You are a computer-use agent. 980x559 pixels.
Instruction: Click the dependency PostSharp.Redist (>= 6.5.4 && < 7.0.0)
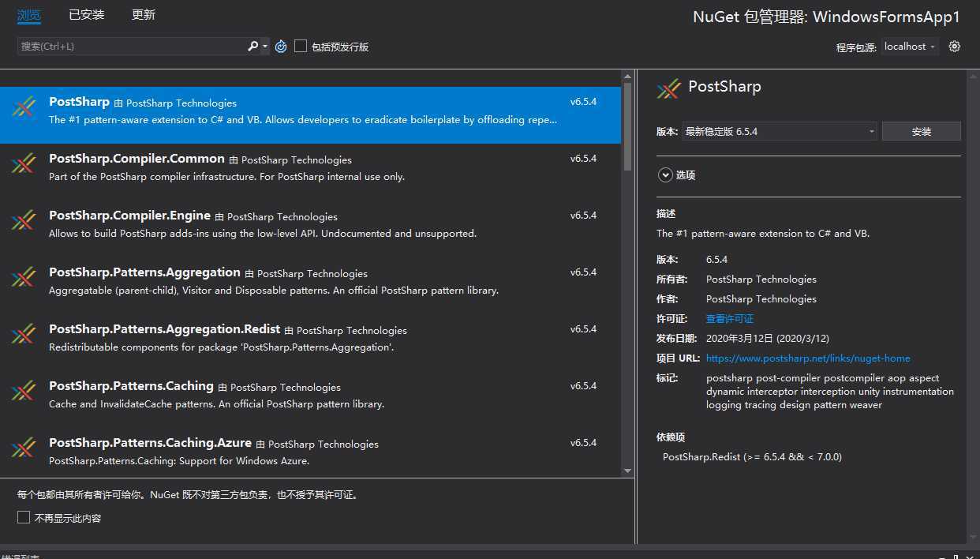coord(752,457)
